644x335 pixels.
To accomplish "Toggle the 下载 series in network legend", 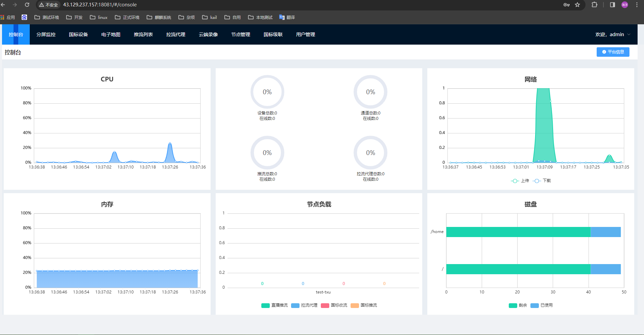I will pyautogui.click(x=542, y=181).
